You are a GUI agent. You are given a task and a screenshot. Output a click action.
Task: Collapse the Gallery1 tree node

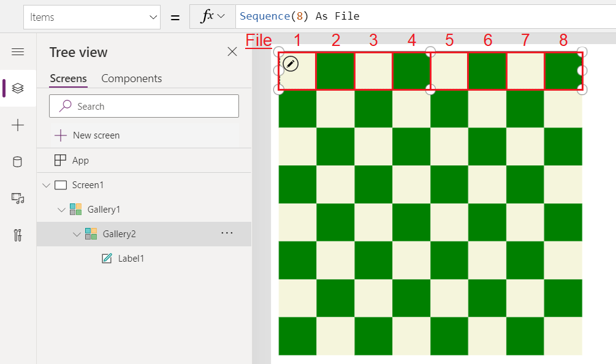point(61,209)
